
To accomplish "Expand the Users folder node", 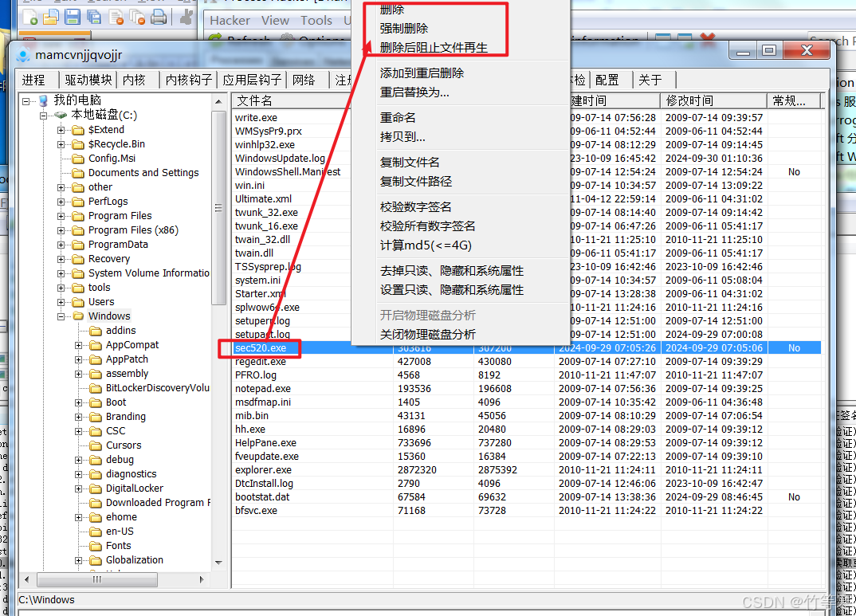I will tap(61, 302).
